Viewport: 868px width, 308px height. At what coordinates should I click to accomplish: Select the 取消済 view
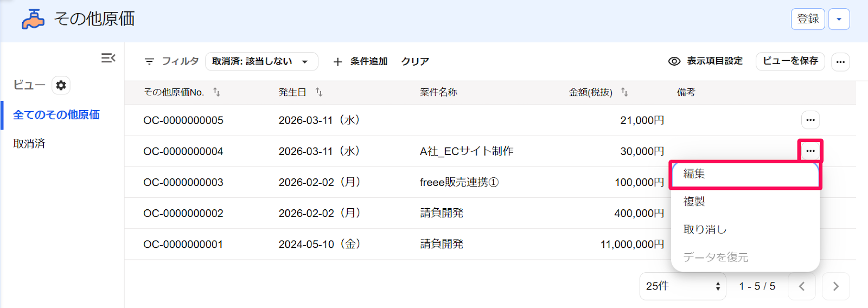(x=29, y=144)
